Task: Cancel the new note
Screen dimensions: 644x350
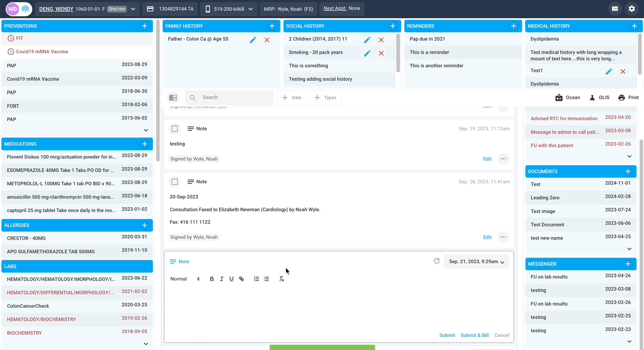Action: click(501, 335)
